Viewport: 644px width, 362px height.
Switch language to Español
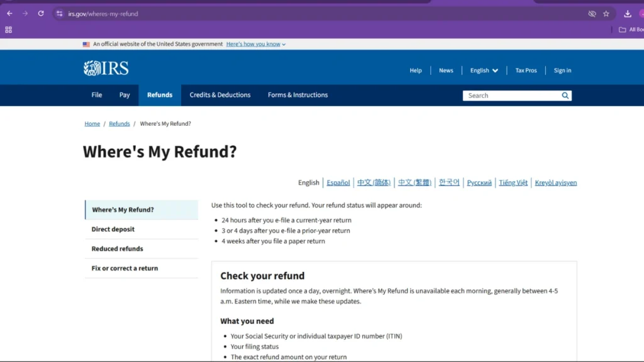click(x=338, y=183)
